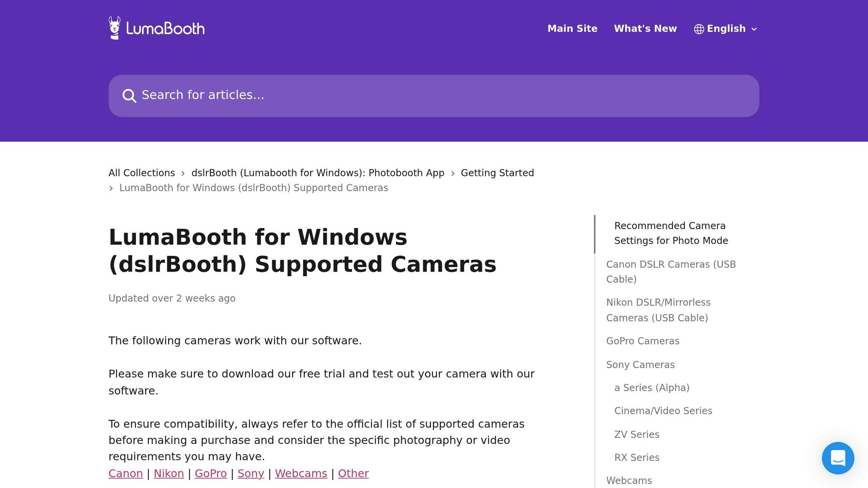Jump to the GoPro anchor link
The height and width of the screenshot is (488, 868).
click(x=211, y=473)
